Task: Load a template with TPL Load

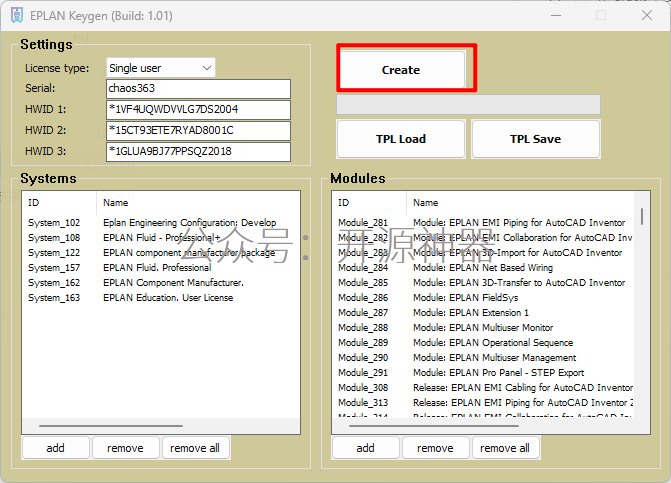Action: click(401, 139)
